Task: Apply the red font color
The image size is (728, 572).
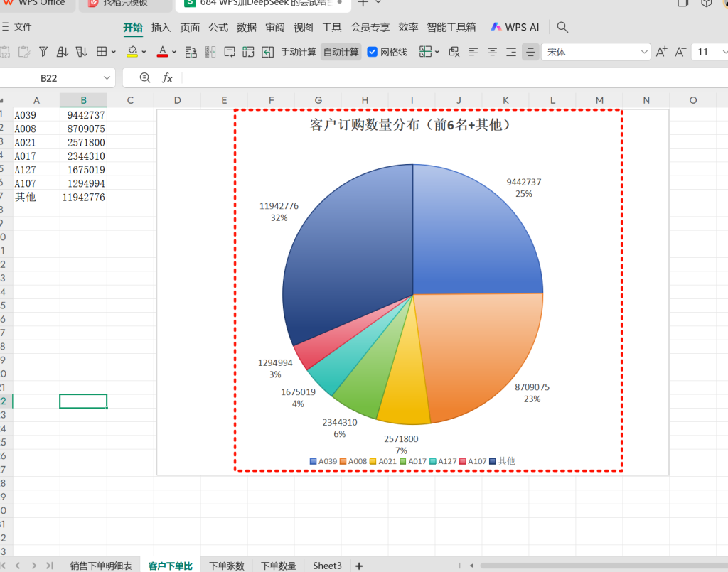Action: (162, 51)
